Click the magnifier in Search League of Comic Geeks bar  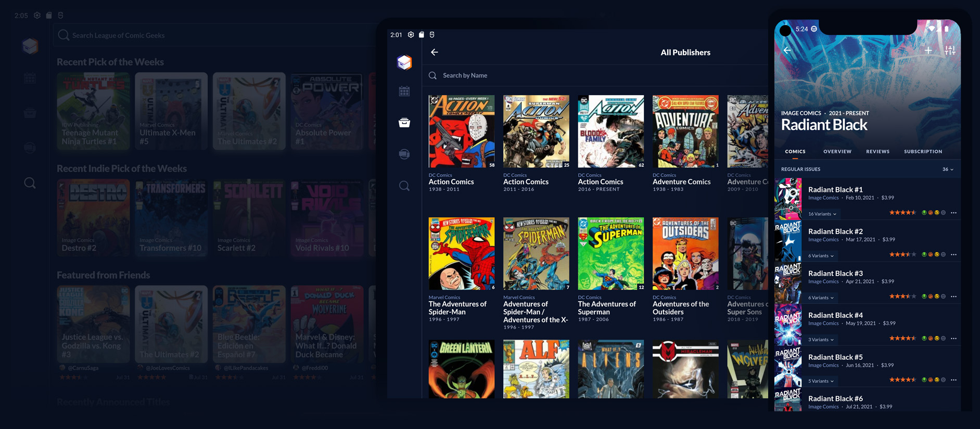click(63, 35)
